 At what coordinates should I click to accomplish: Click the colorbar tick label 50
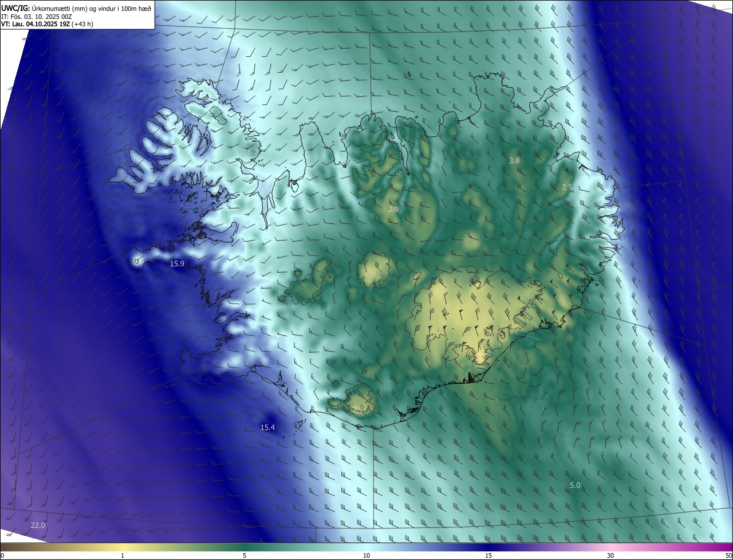click(728, 556)
